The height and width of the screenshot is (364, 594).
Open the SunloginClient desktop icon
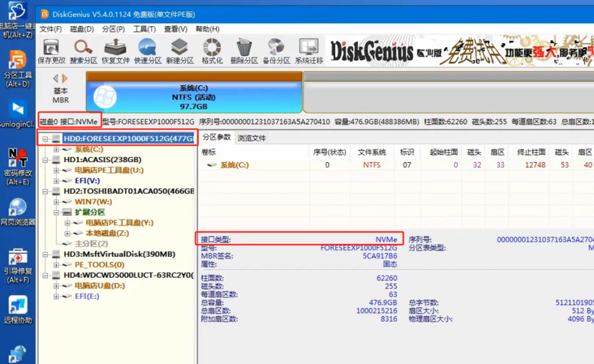click(x=18, y=114)
